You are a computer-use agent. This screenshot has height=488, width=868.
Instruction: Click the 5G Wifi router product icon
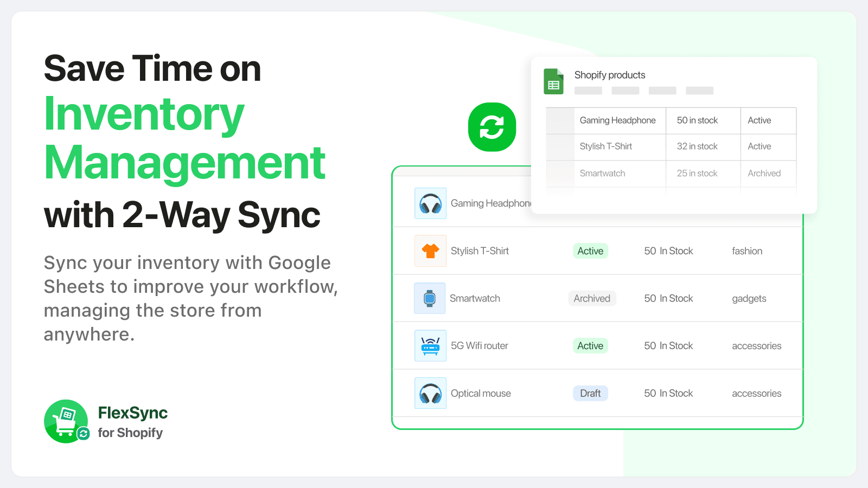point(430,345)
